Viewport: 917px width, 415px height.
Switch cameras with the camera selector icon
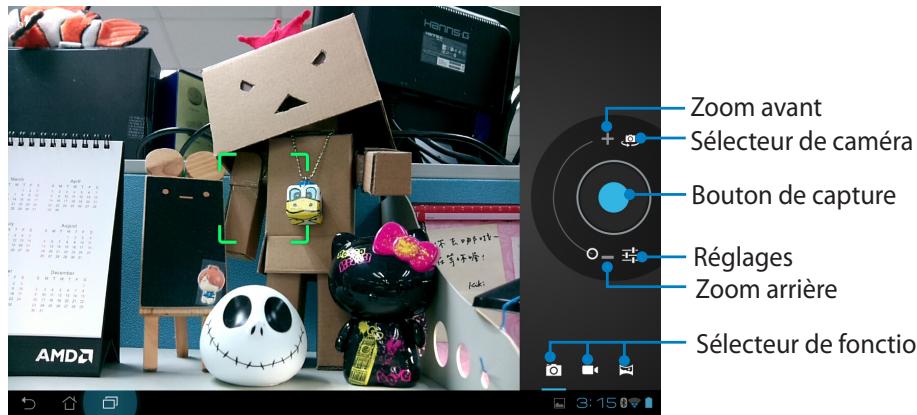[x=630, y=140]
